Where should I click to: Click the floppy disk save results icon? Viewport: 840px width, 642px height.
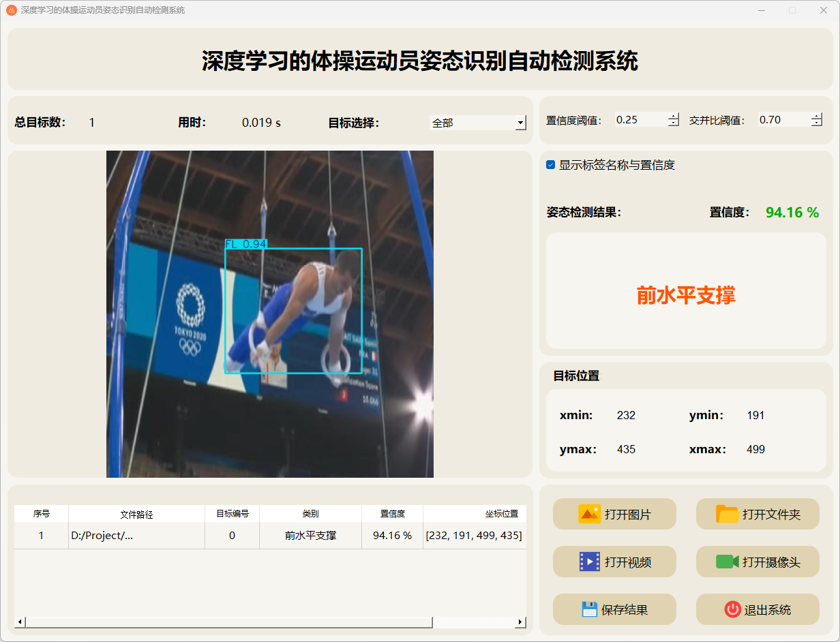click(x=589, y=609)
